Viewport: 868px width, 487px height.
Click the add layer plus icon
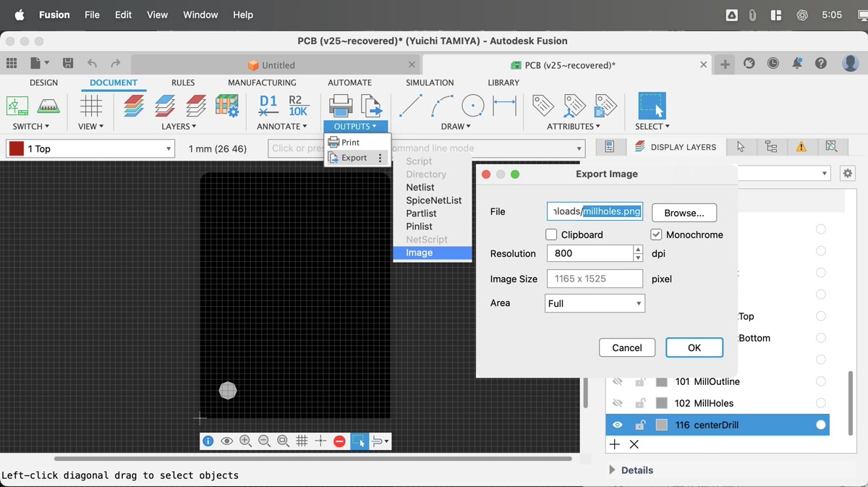[x=615, y=444]
